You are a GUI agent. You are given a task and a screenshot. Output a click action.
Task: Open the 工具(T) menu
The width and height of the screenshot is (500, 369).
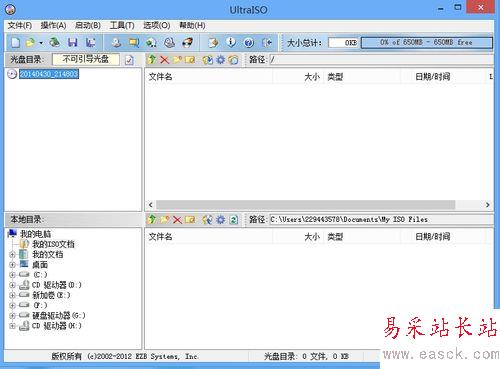(x=122, y=25)
